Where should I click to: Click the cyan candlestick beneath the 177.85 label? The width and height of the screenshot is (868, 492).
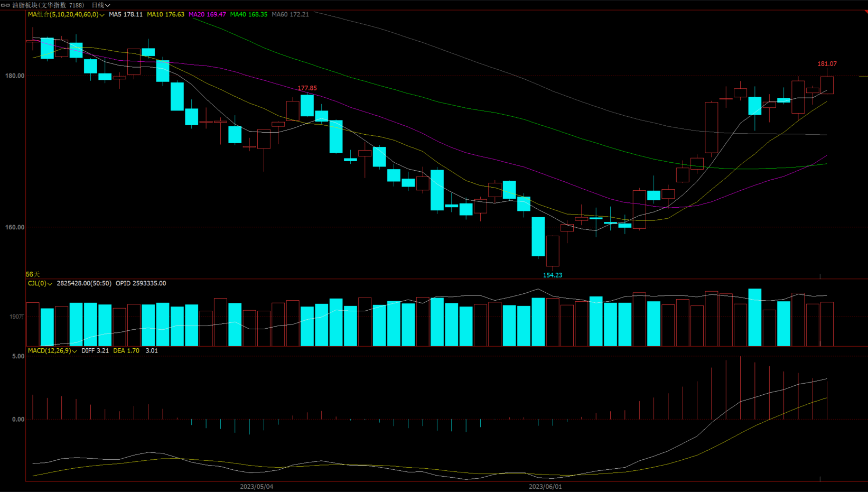307,106
